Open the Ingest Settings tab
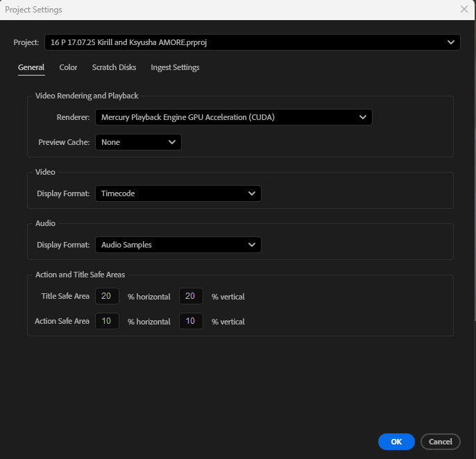The image size is (476, 459). [175, 67]
